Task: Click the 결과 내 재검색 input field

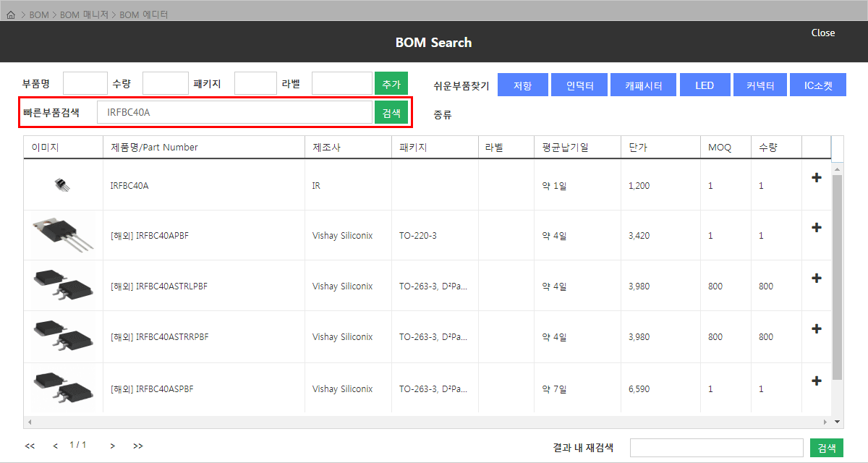Action: [716, 448]
